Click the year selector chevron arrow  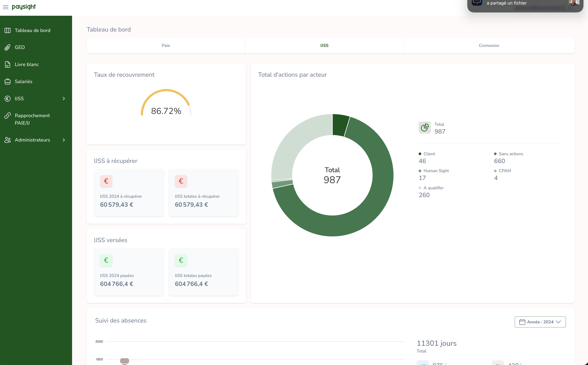click(x=558, y=322)
